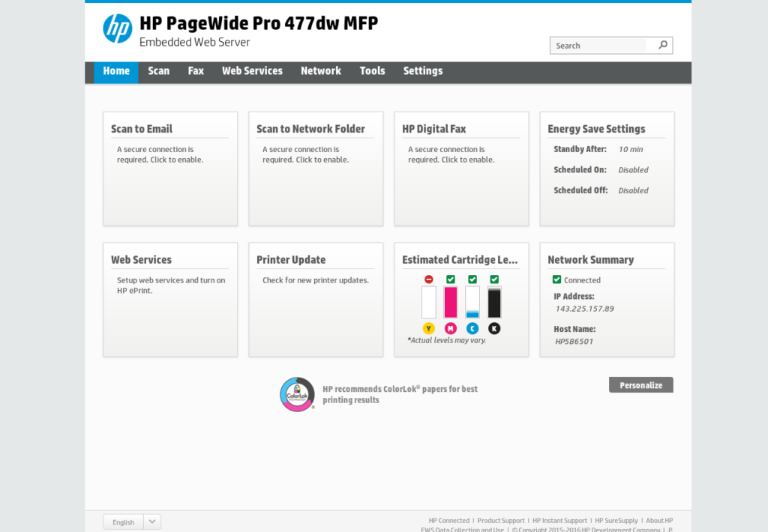Click the black K cartridge label icon

coord(494,328)
